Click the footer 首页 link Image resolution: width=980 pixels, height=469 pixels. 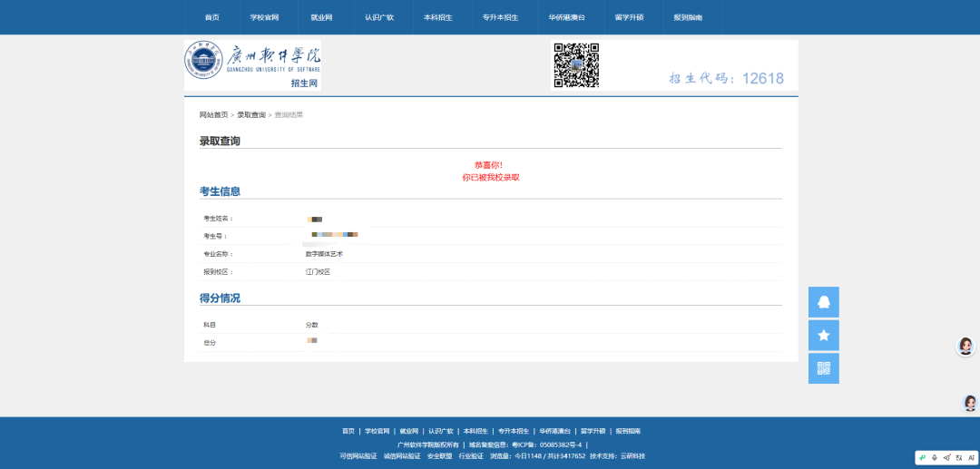348,431
